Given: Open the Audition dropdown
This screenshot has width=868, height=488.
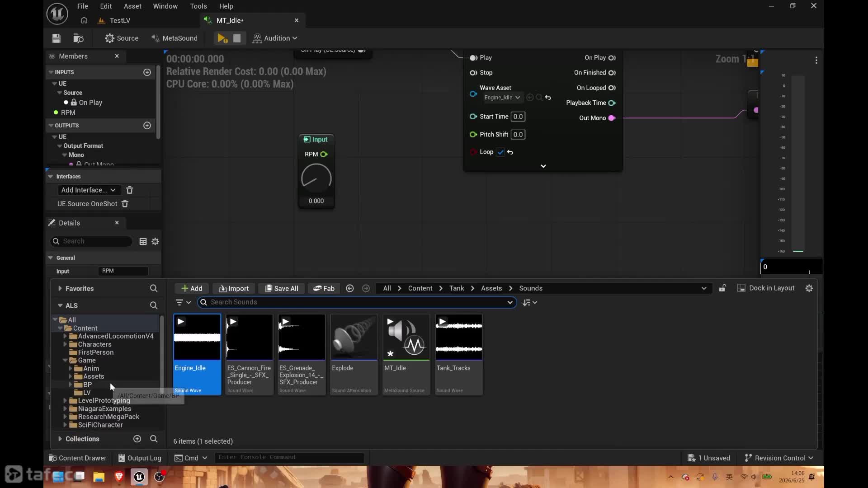Looking at the screenshot, I should pos(275,38).
